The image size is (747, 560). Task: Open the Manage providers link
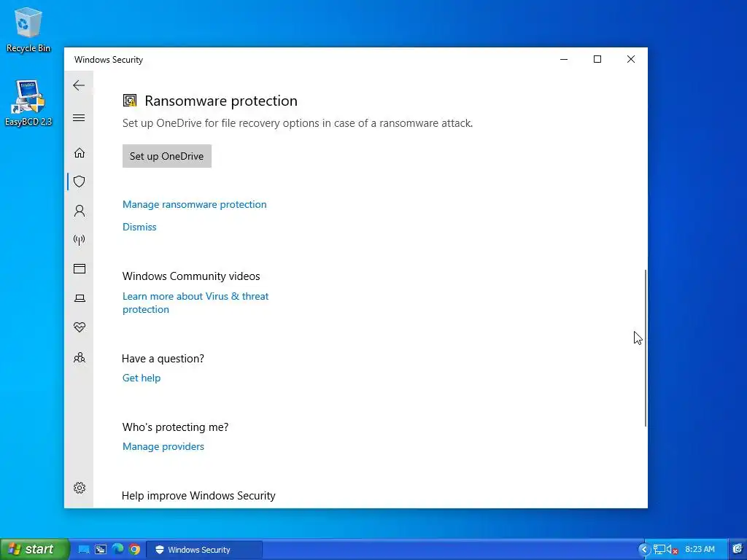163,446
